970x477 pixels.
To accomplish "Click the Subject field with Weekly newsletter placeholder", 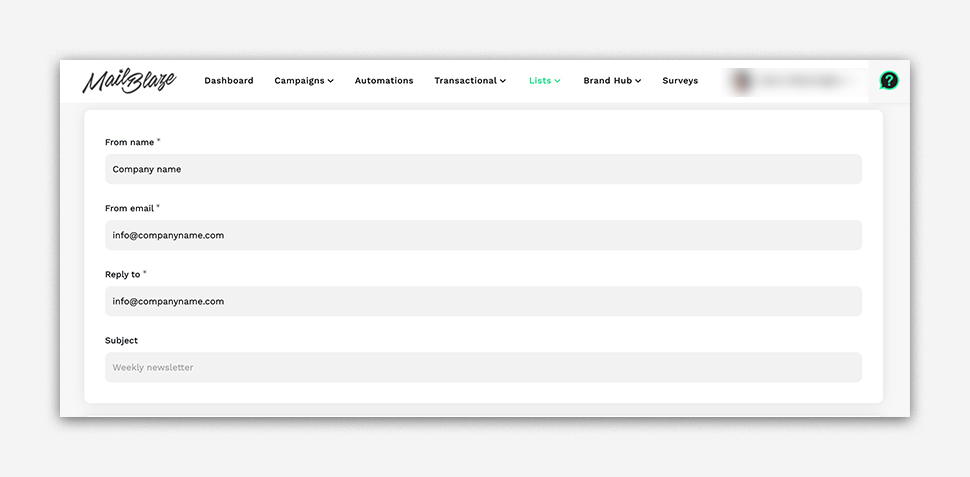I will click(x=483, y=367).
